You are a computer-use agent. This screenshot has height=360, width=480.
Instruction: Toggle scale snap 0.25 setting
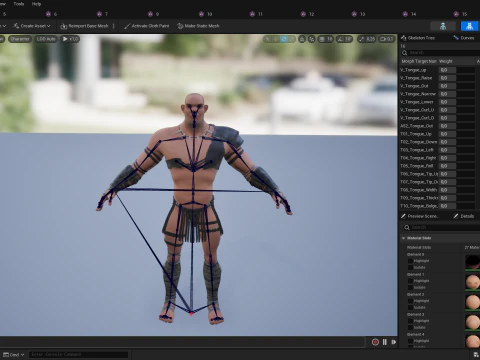(x=367, y=39)
